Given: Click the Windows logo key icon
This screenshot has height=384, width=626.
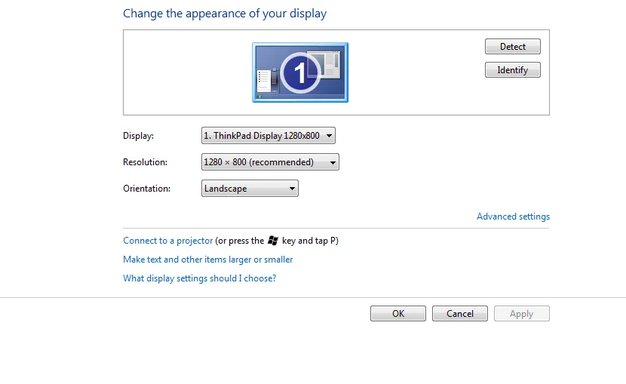Looking at the screenshot, I should click(x=273, y=240).
